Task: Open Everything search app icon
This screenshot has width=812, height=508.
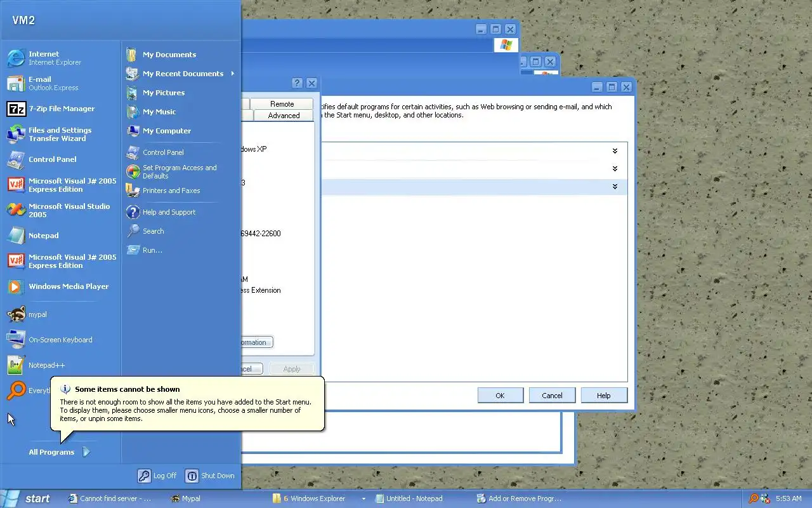Action: pos(16,391)
